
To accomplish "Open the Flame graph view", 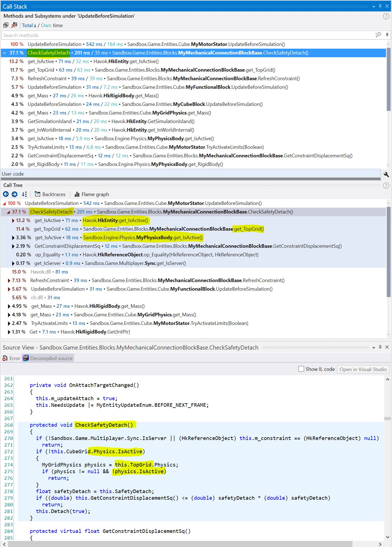I will (x=92, y=194).
